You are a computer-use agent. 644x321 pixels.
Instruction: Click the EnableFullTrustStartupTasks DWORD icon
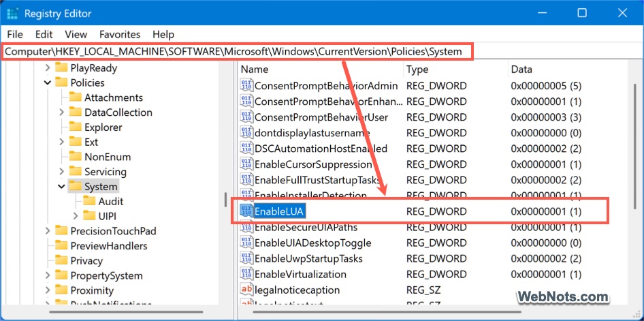(x=246, y=180)
